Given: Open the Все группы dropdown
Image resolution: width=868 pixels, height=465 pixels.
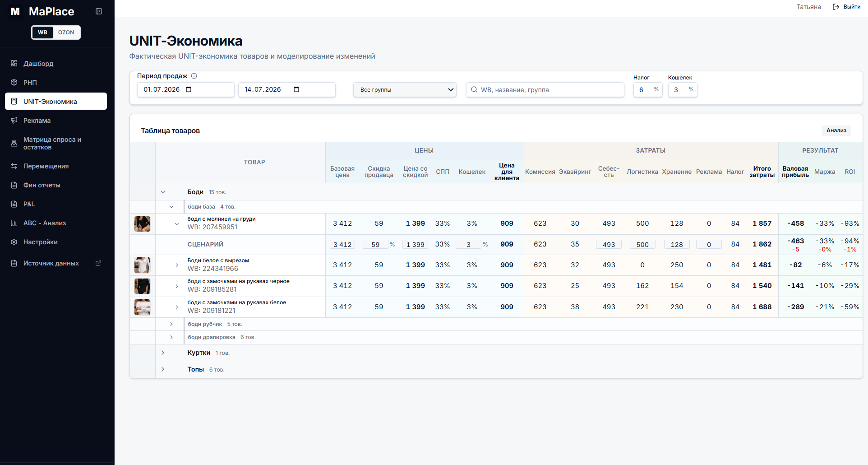Looking at the screenshot, I should click(405, 89).
